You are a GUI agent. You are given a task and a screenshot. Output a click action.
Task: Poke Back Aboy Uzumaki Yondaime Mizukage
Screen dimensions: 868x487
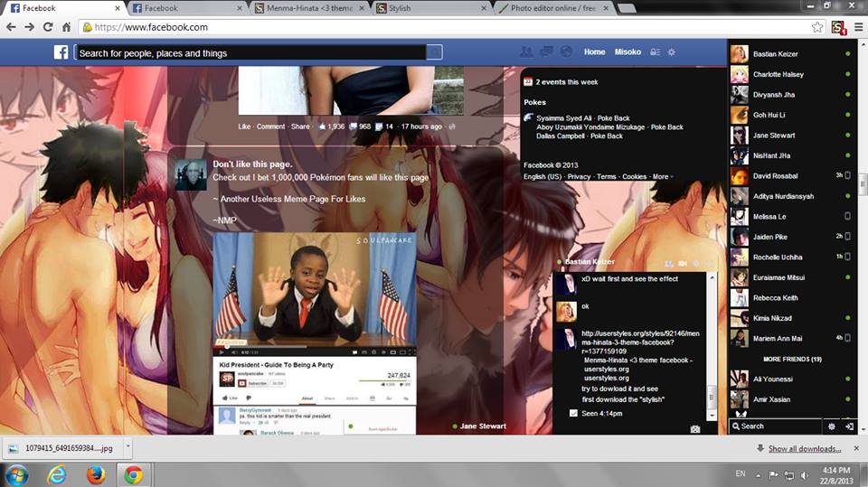tap(667, 126)
